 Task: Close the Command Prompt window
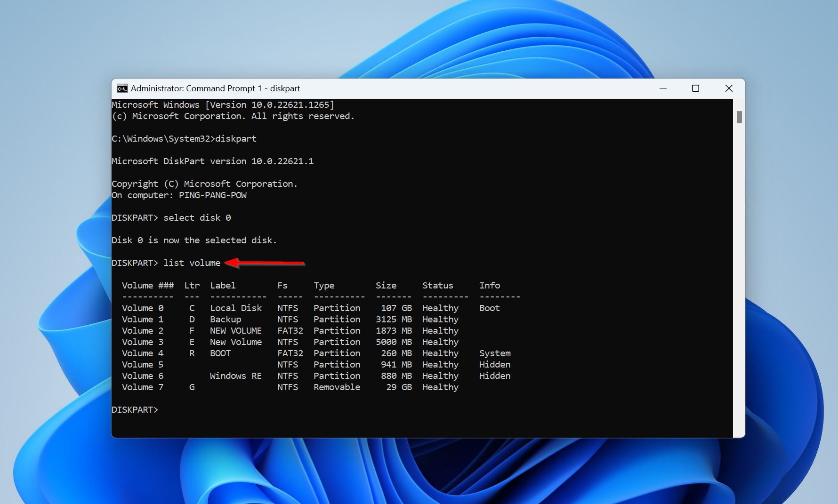point(729,88)
